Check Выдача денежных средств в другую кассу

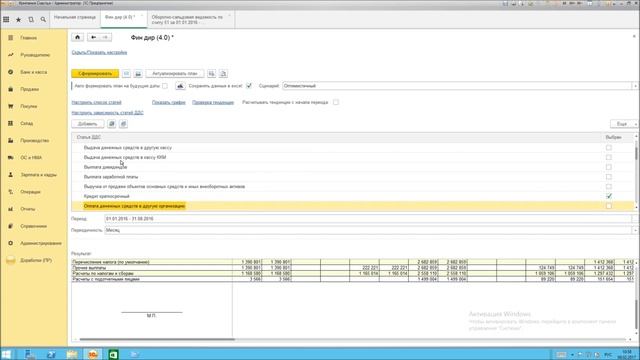609,147
